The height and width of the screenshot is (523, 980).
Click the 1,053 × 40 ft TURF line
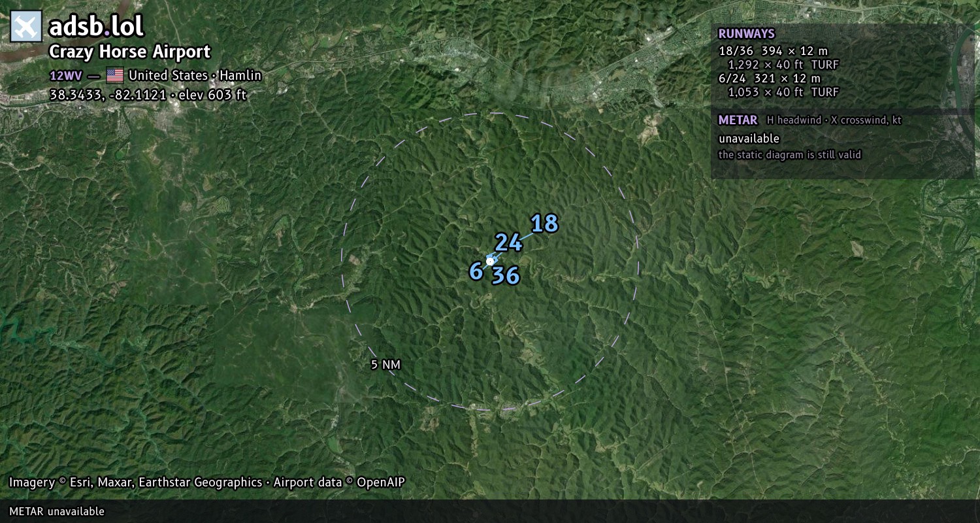click(783, 92)
